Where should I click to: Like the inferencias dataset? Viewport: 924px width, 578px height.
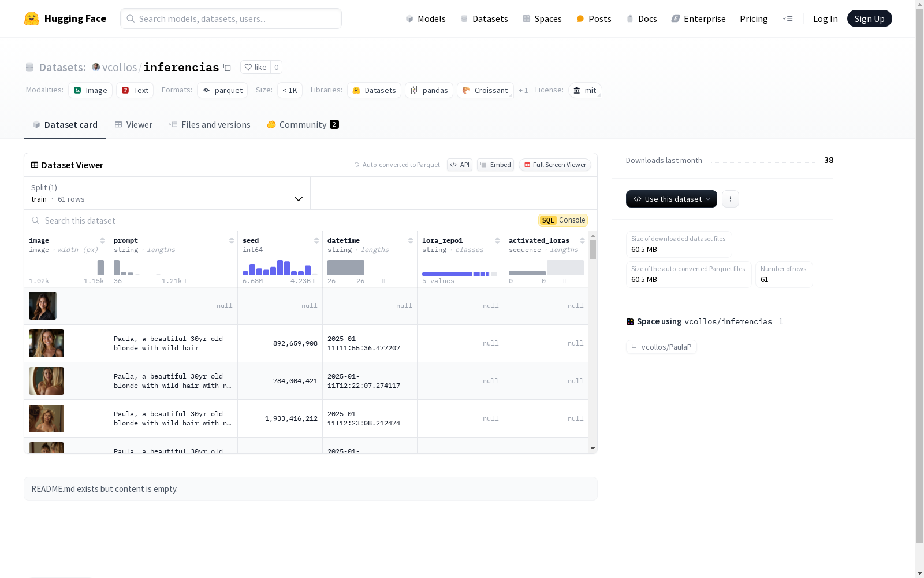click(x=255, y=67)
